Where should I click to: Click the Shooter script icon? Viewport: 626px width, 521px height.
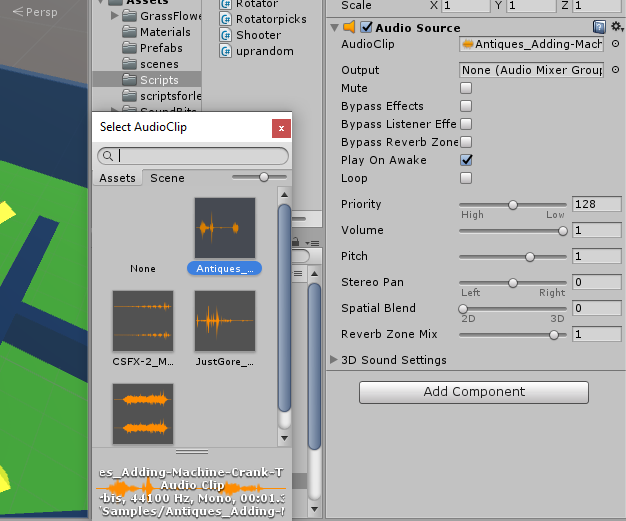226,35
